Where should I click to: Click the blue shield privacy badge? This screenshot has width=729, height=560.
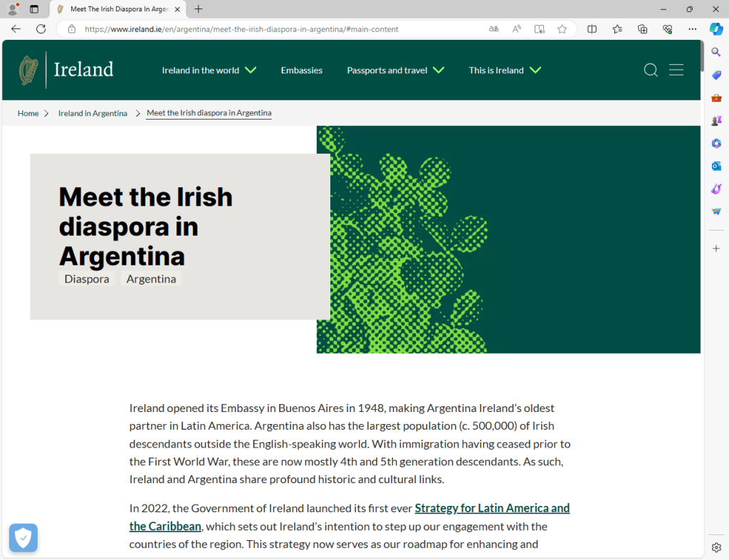pos(23,538)
